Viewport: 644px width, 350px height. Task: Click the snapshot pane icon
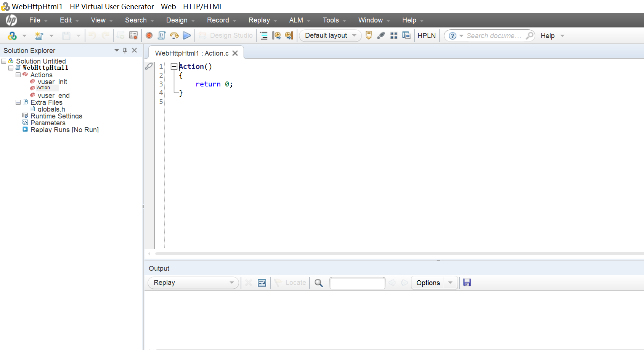click(x=381, y=35)
